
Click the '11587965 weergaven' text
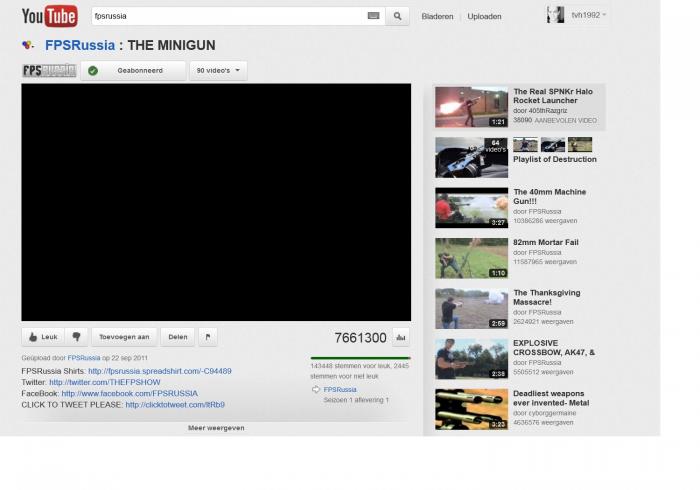[545, 262]
